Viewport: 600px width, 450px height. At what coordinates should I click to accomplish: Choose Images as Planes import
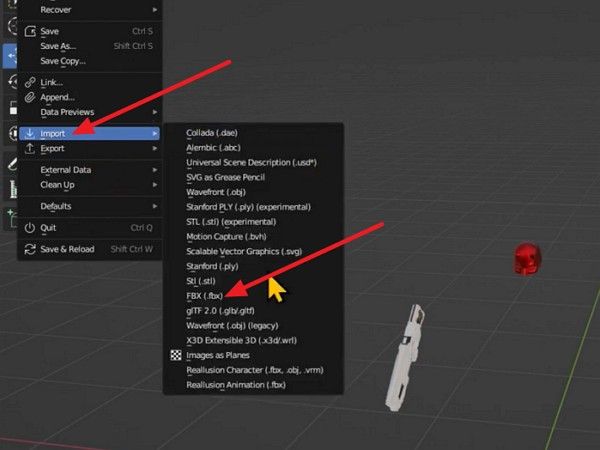[253, 355]
